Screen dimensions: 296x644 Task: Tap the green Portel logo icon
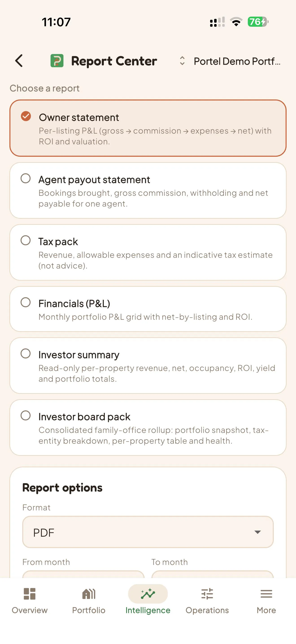click(57, 61)
